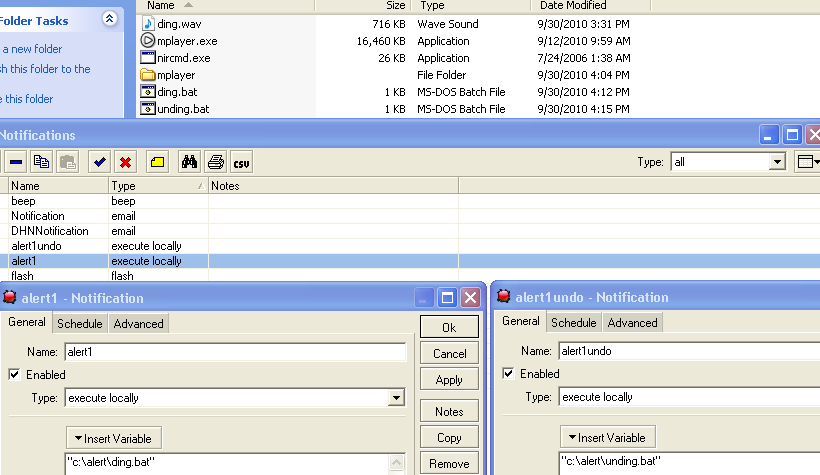Click the command box with c:\alert\ding.bat

point(227,464)
